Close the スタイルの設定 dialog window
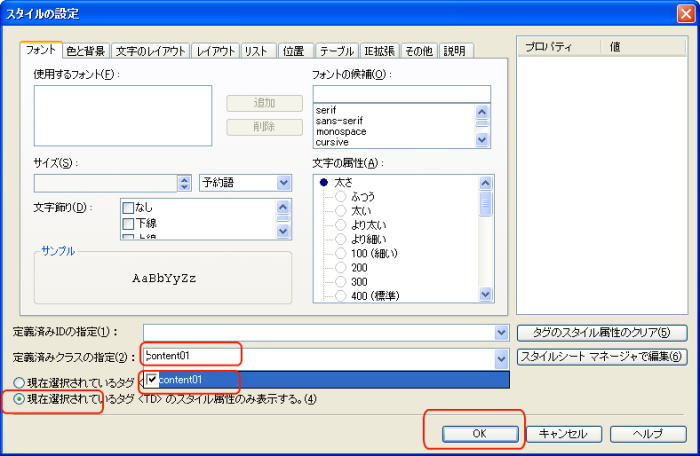The height and width of the screenshot is (456, 700). pos(684,13)
